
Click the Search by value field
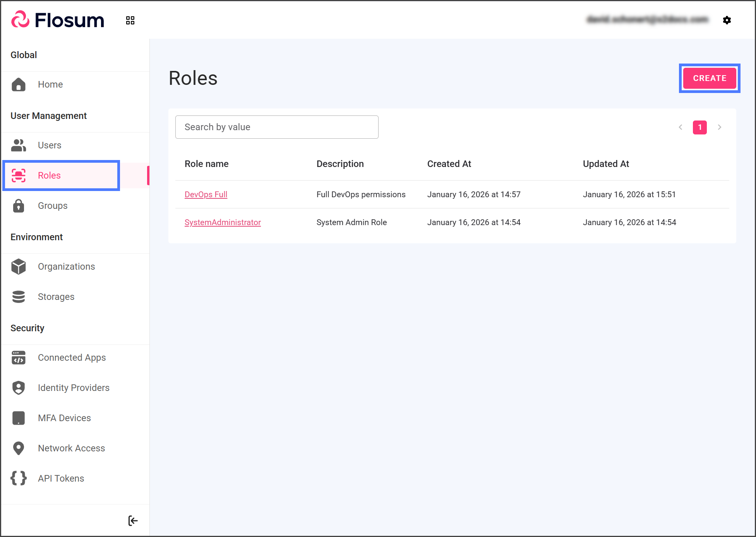277,127
